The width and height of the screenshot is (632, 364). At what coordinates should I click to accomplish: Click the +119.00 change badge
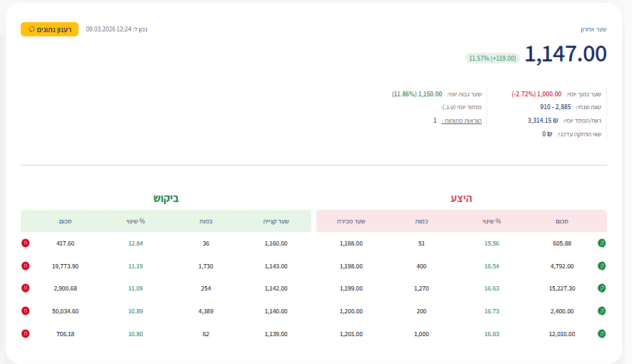(x=492, y=58)
